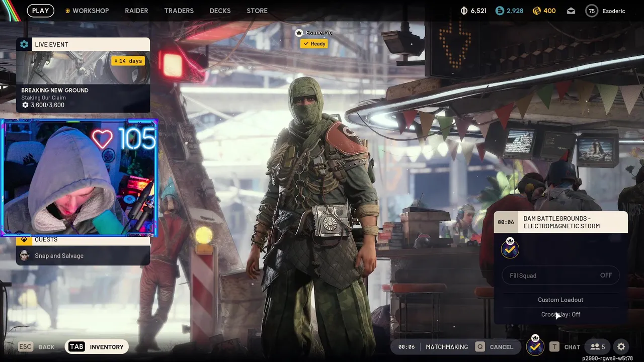Screen dimensions: 644x362
Task: Open the Inventory button
Action: click(97, 347)
